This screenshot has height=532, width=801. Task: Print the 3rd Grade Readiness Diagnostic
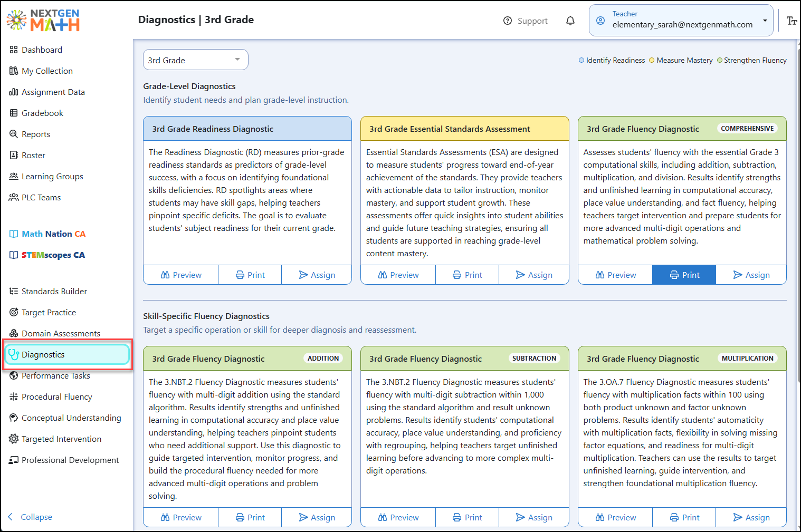point(250,275)
